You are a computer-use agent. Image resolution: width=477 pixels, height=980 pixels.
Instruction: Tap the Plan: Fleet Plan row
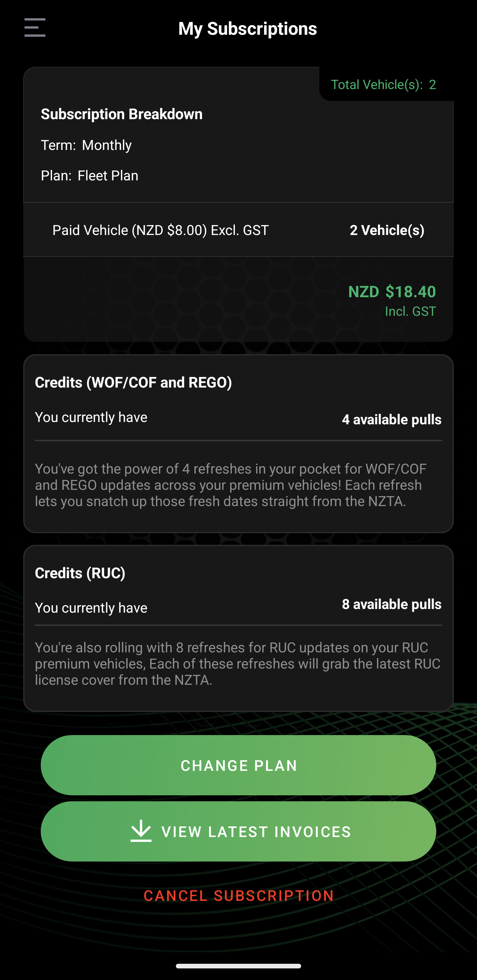[90, 175]
